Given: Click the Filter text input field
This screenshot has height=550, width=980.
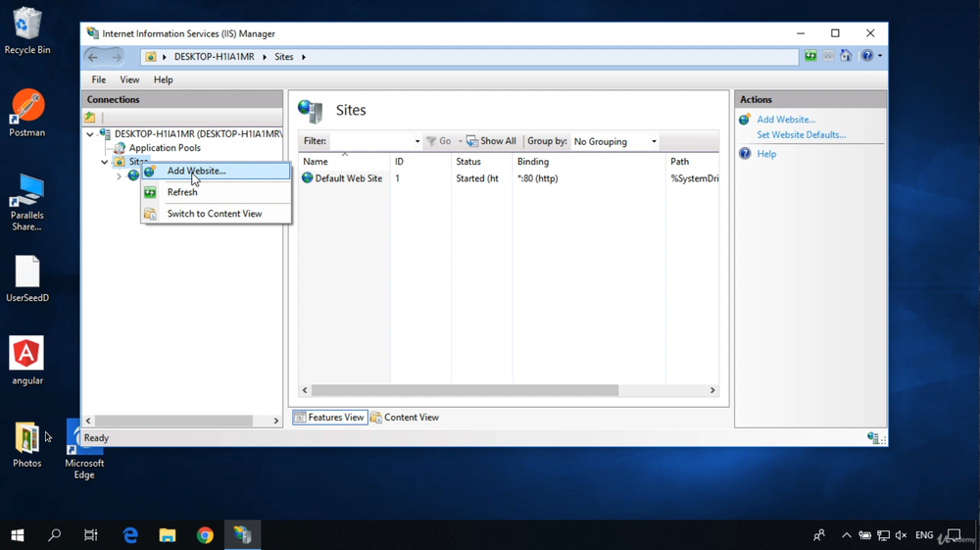Looking at the screenshot, I should point(370,141).
